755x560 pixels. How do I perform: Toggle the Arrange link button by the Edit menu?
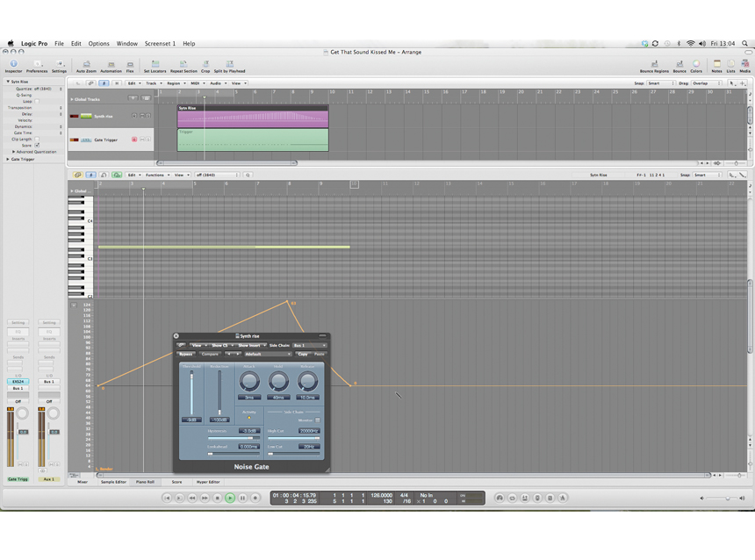[x=90, y=83]
